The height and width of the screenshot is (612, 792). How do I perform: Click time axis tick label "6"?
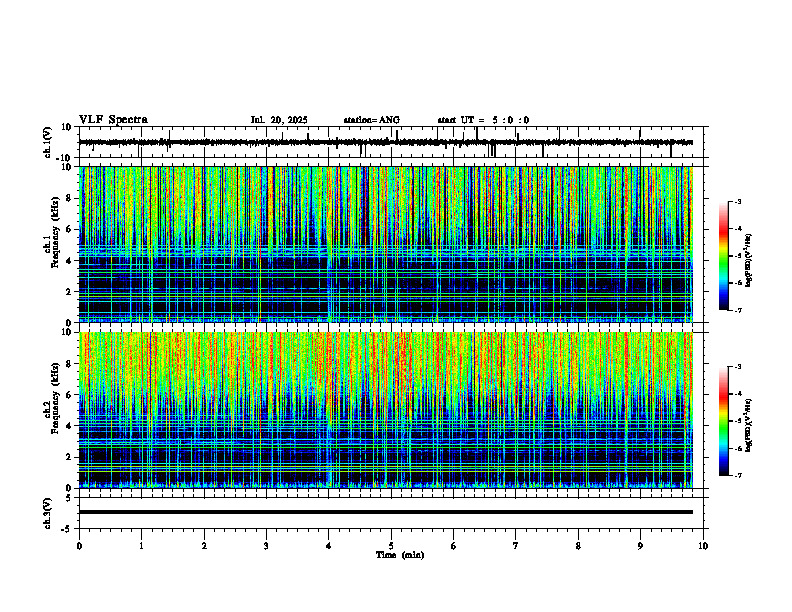pyautogui.click(x=454, y=546)
